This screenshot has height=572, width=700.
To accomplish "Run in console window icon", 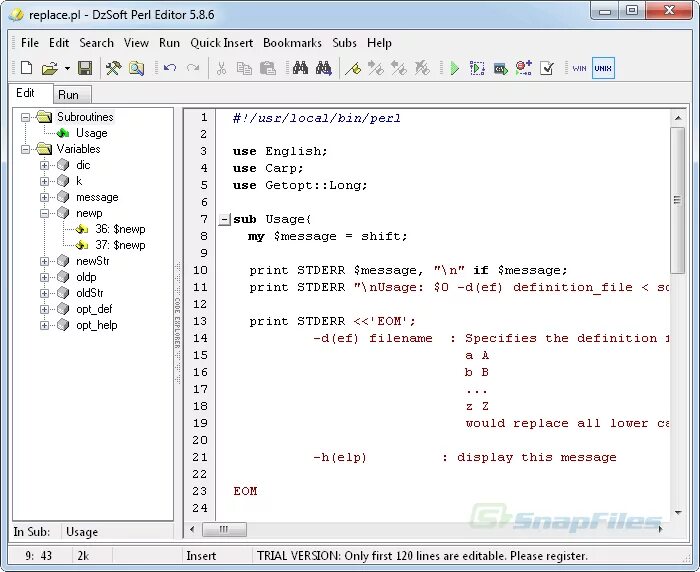I will 500,68.
